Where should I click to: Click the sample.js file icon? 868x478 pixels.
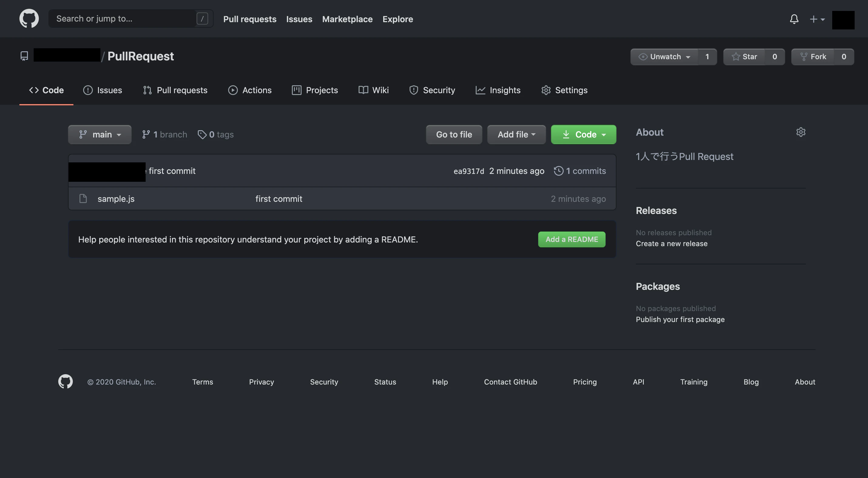pos(83,198)
